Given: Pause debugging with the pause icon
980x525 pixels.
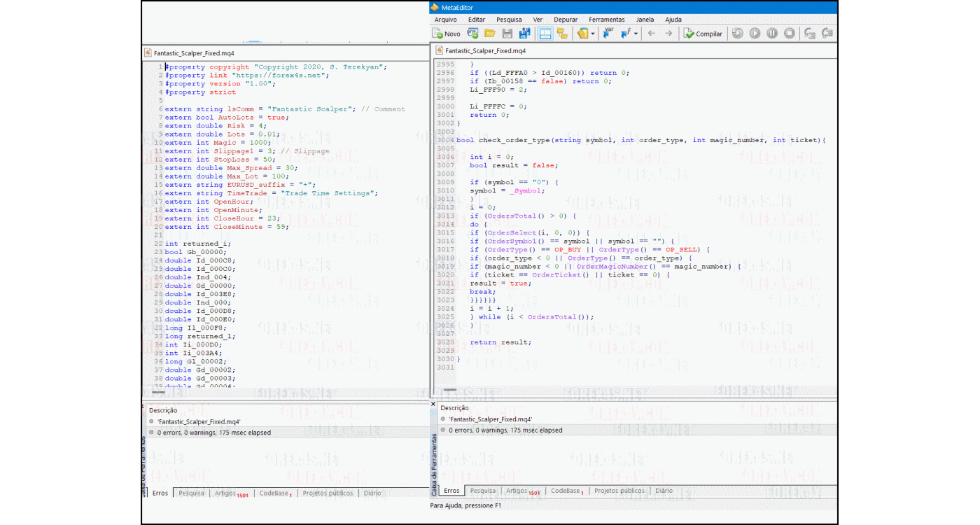Looking at the screenshot, I should pos(772,34).
